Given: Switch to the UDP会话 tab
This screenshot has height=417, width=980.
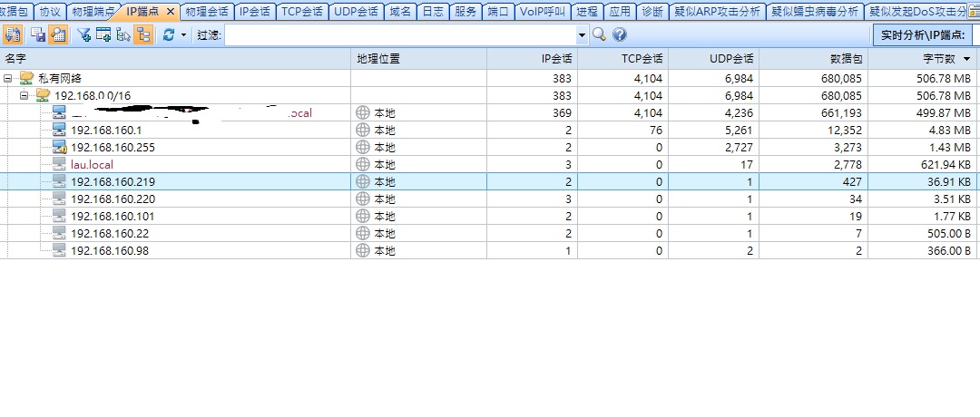Looking at the screenshot, I should click(x=356, y=11).
